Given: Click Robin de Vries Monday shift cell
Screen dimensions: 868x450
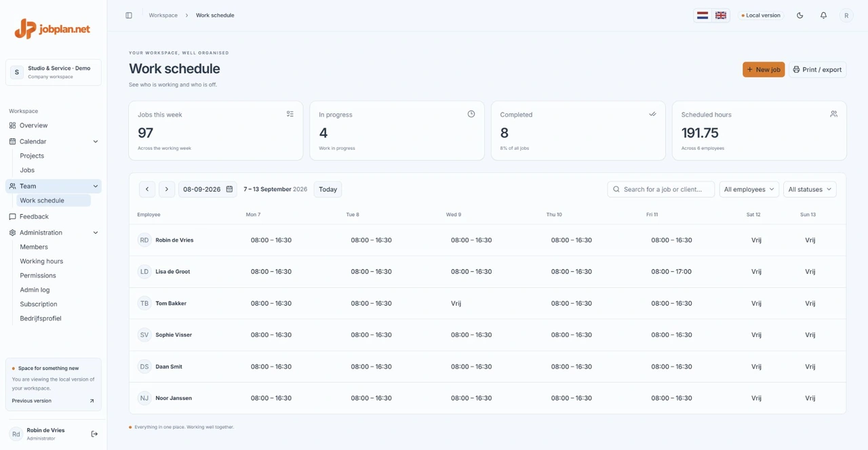Looking at the screenshot, I should click(271, 240).
